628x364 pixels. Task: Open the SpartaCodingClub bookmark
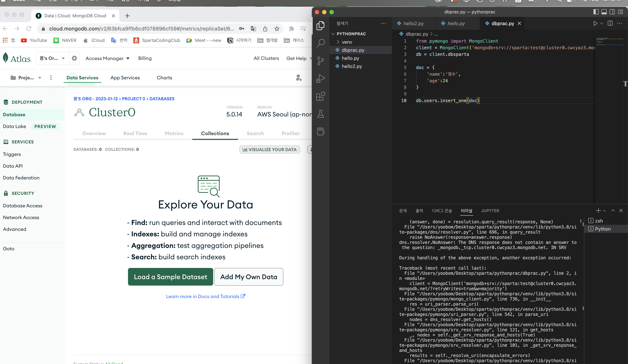tap(157, 40)
